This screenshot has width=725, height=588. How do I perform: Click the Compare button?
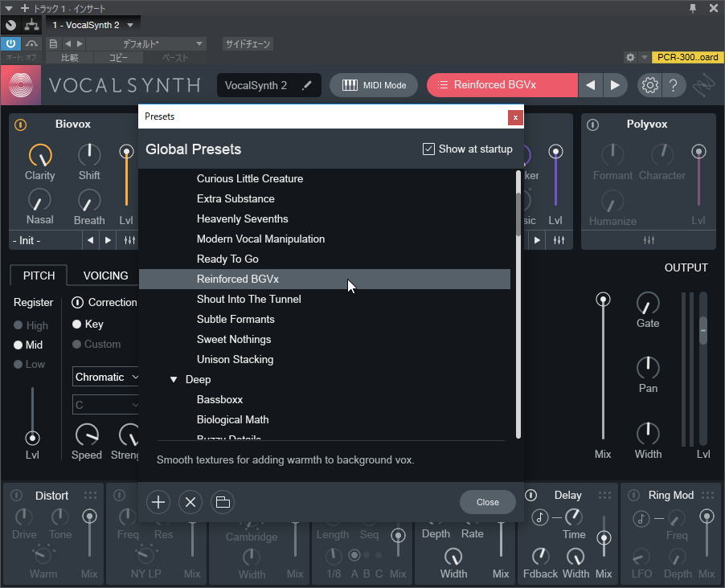coord(70,58)
